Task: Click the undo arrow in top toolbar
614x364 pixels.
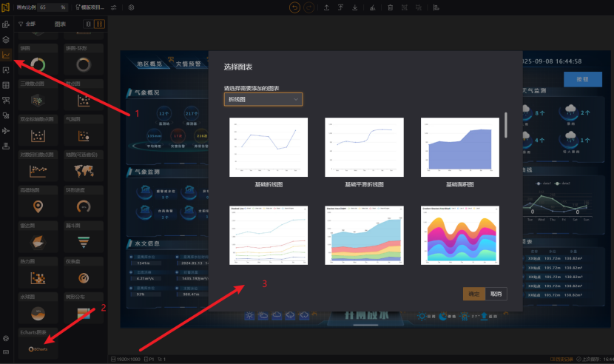Action: [x=294, y=7]
